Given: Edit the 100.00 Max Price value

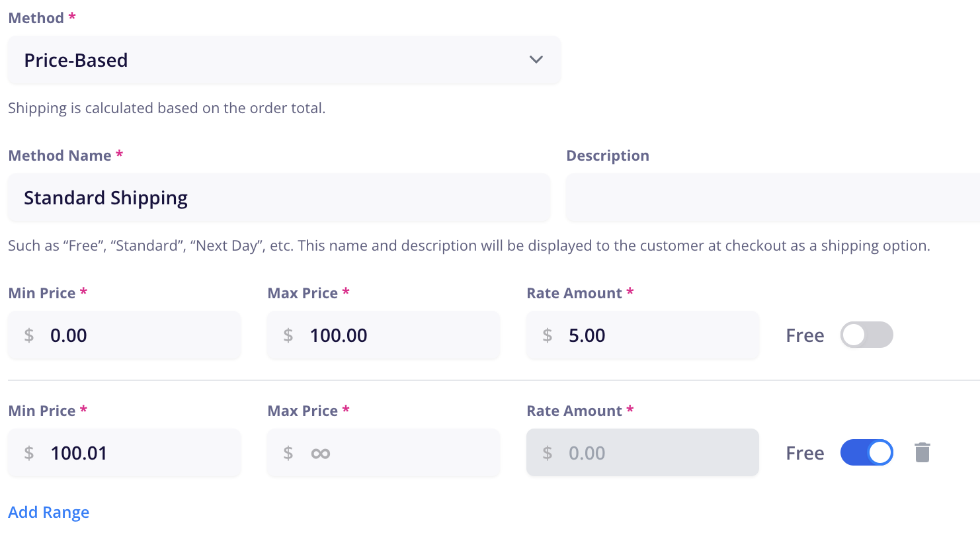Looking at the screenshot, I should point(384,335).
